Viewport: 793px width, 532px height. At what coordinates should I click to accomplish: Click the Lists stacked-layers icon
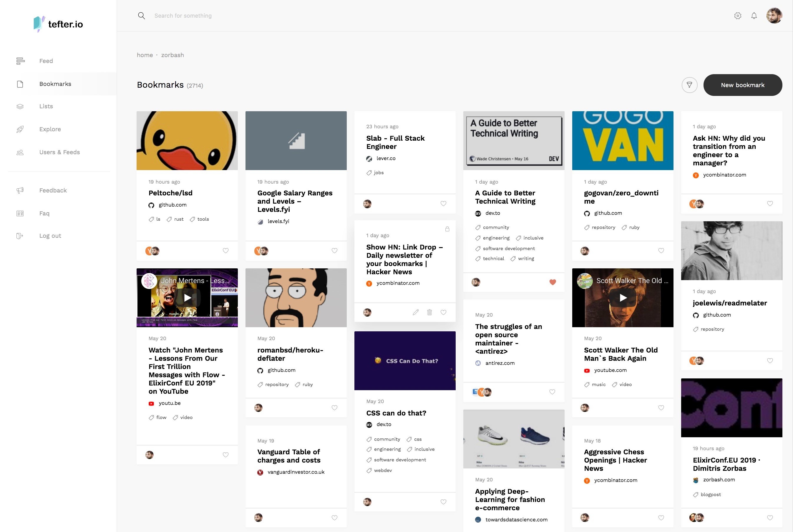(x=20, y=107)
